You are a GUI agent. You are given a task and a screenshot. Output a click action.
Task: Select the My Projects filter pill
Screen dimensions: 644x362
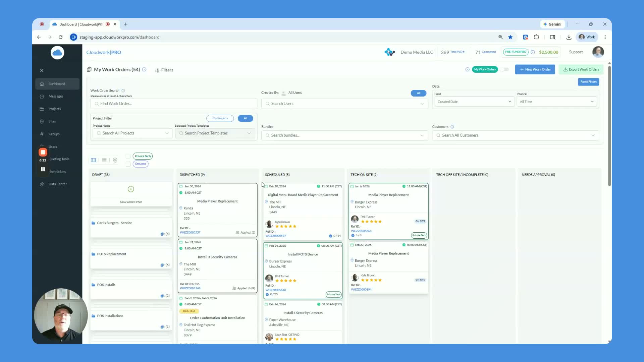click(220, 118)
